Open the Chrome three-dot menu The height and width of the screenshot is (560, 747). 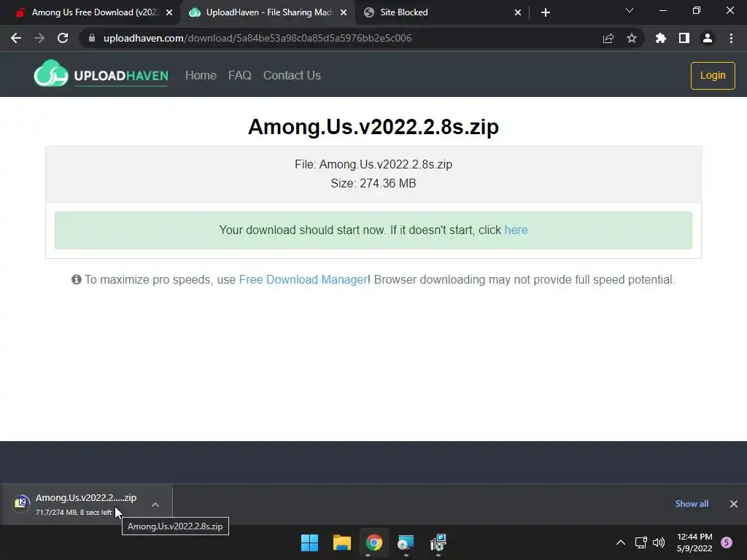pos(731,38)
